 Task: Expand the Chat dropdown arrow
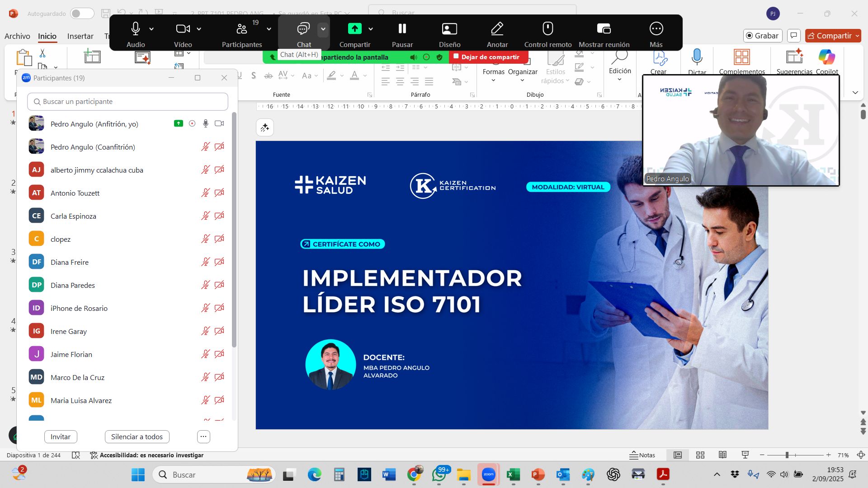point(323,29)
